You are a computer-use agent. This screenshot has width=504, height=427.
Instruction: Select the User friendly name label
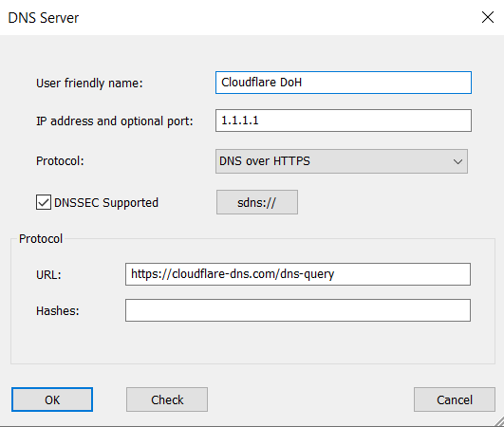[89, 84]
